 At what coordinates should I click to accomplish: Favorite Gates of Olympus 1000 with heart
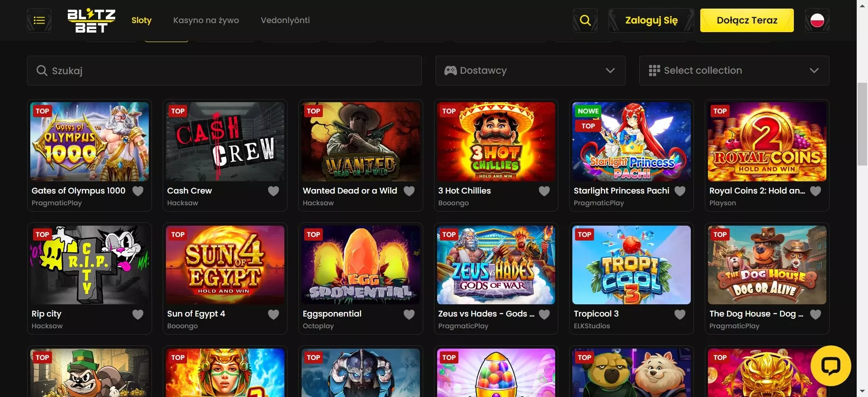(x=138, y=191)
